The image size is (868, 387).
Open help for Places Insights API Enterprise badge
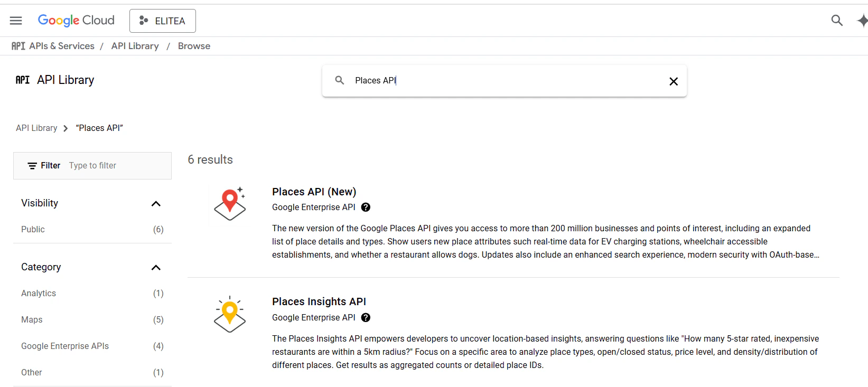(x=366, y=317)
